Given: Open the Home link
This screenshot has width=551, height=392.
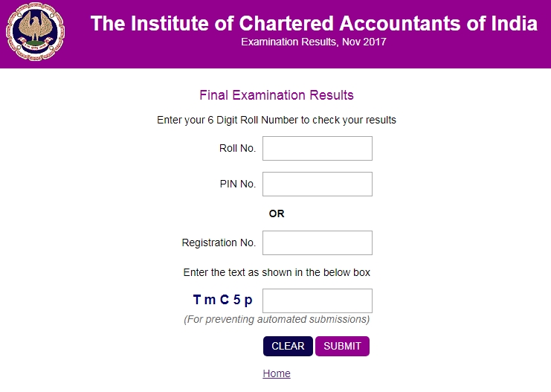Looking at the screenshot, I should (x=277, y=373).
